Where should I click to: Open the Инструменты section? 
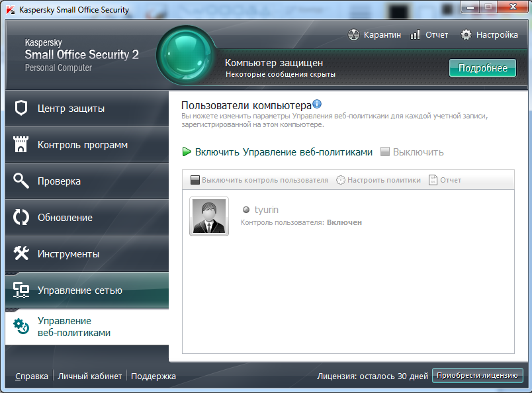click(x=87, y=253)
